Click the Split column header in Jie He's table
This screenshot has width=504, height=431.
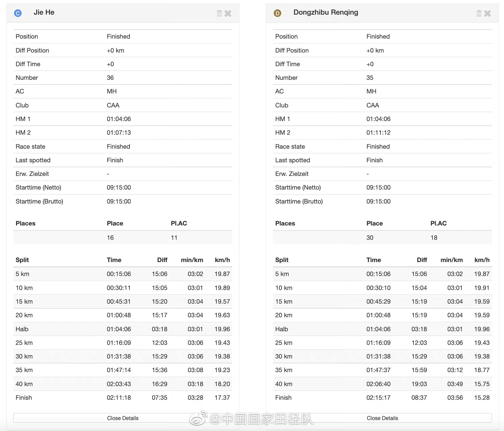tap(22, 260)
